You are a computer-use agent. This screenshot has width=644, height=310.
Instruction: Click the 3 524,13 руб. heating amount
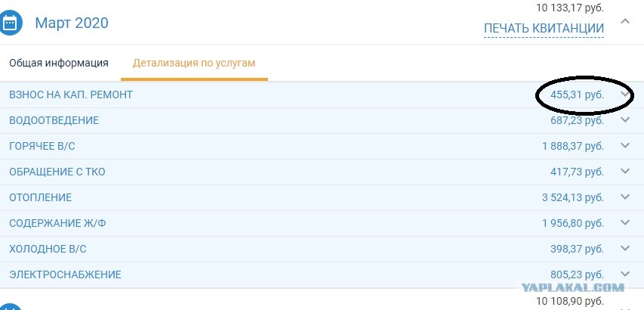point(573,197)
